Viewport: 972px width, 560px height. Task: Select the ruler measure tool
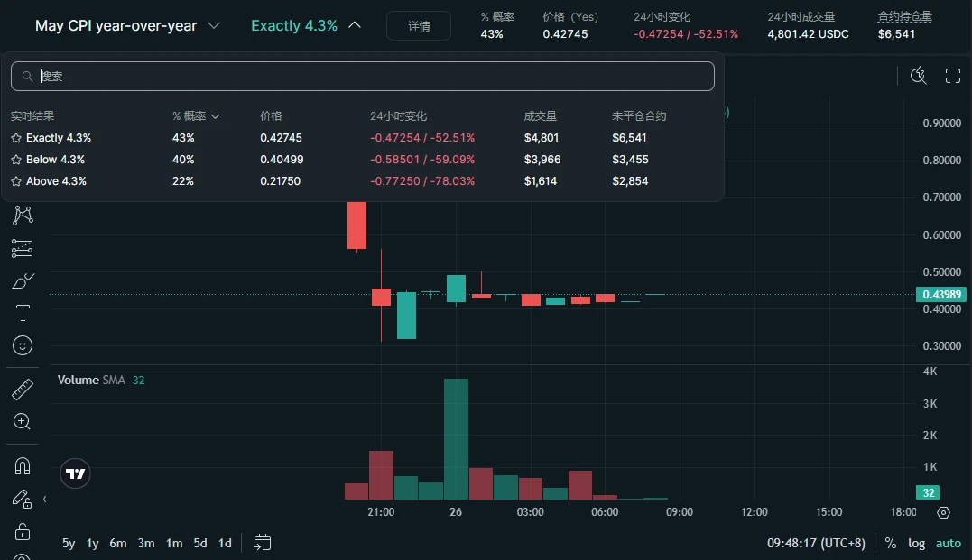tap(23, 390)
